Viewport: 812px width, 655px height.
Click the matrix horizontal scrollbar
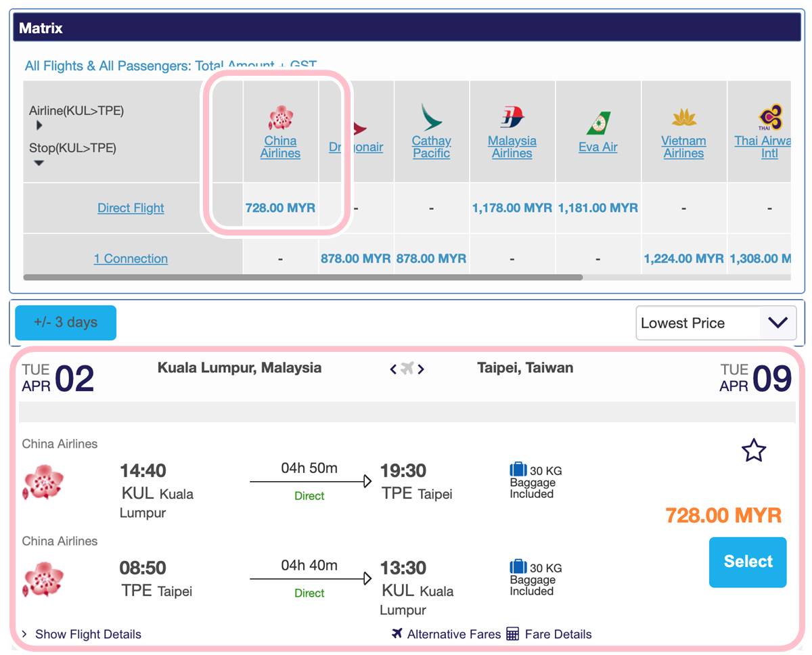[302, 277]
